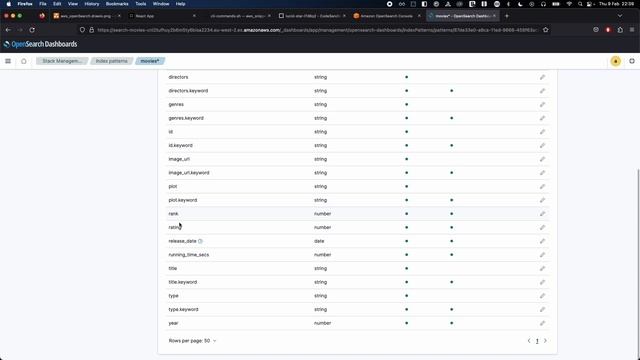Select the image_url.keyword field name
Viewport: 640px width, 360px height.
pyautogui.click(x=189, y=173)
